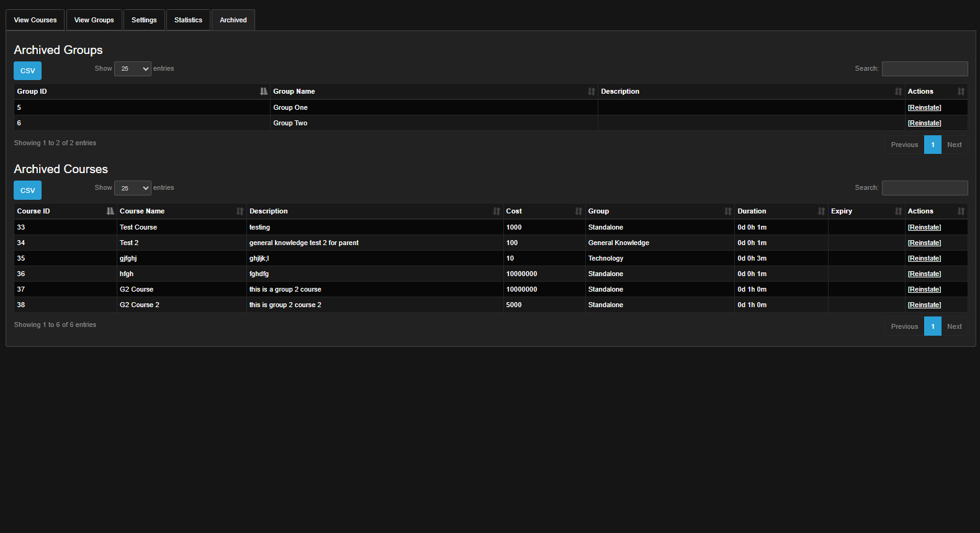980x533 pixels.
Task: Go to the Settings tab
Action: click(144, 20)
